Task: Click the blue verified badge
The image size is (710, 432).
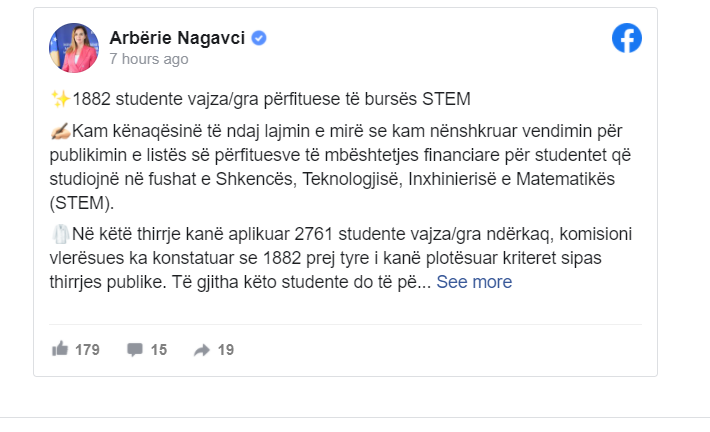Action: (259, 38)
